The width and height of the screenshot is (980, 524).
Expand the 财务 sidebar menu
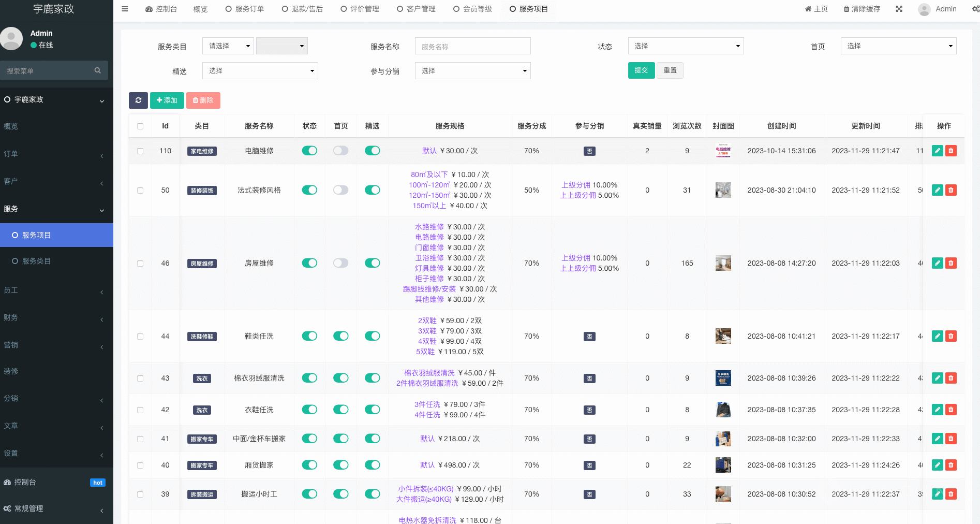click(x=56, y=317)
